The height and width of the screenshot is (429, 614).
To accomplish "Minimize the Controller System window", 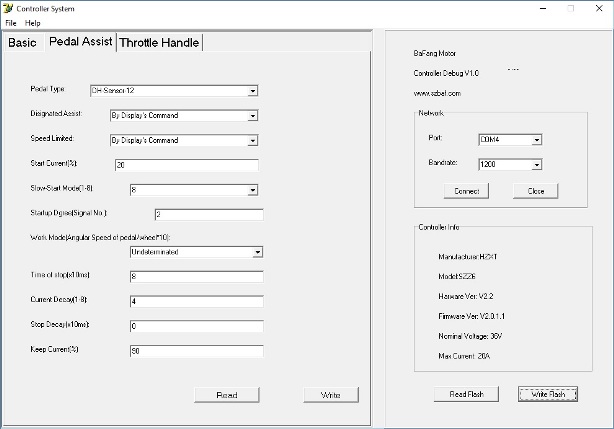I will coord(543,8).
